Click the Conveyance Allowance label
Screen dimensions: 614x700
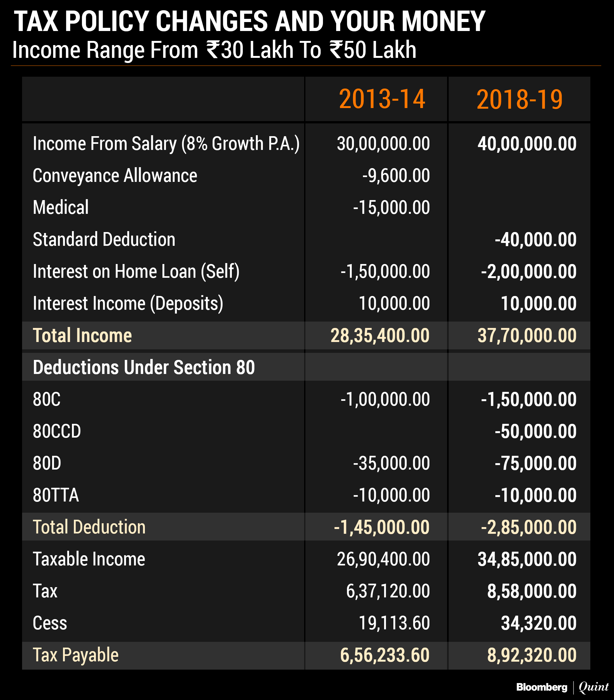coord(115,176)
